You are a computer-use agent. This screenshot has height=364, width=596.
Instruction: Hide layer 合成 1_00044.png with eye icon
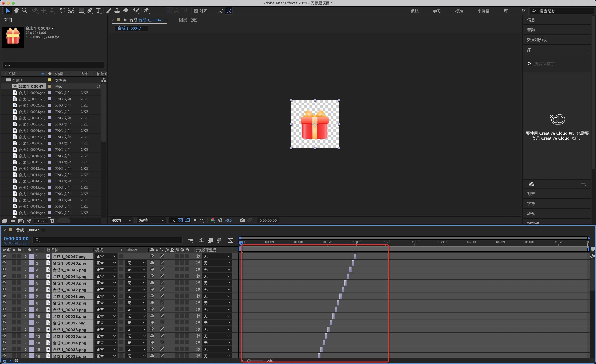tap(4, 276)
